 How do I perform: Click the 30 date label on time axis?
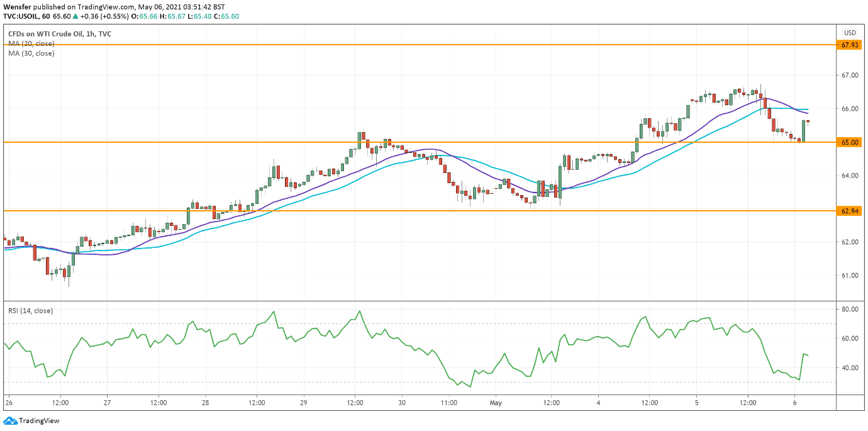coord(402,403)
